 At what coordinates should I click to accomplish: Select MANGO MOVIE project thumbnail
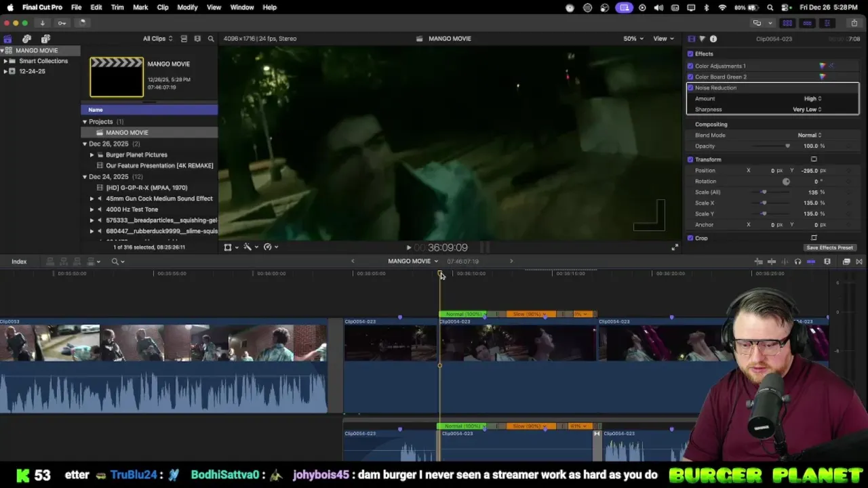pos(117,77)
